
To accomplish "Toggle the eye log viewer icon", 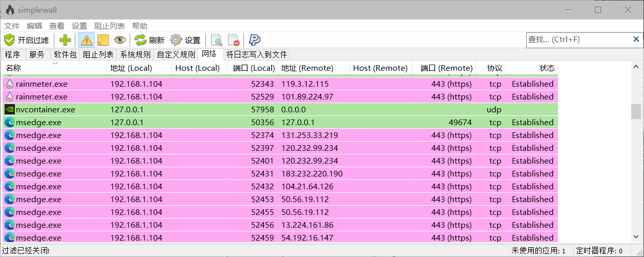I will 120,40.
